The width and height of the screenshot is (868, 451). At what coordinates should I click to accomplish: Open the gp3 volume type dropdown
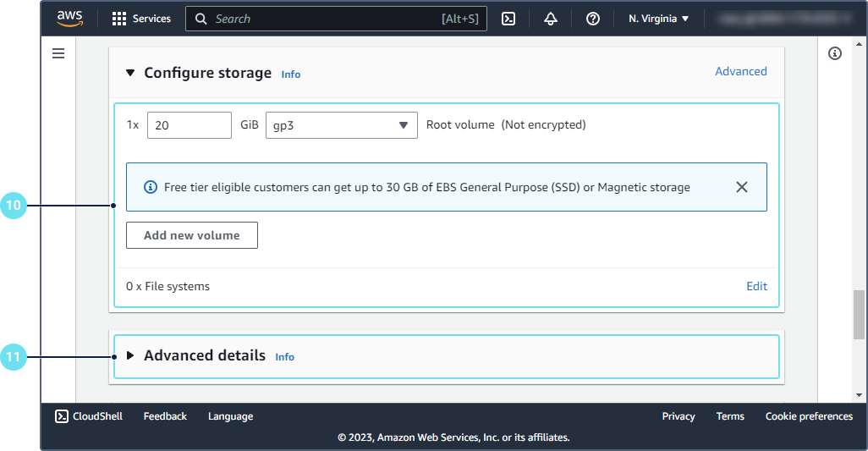(341, 125)
